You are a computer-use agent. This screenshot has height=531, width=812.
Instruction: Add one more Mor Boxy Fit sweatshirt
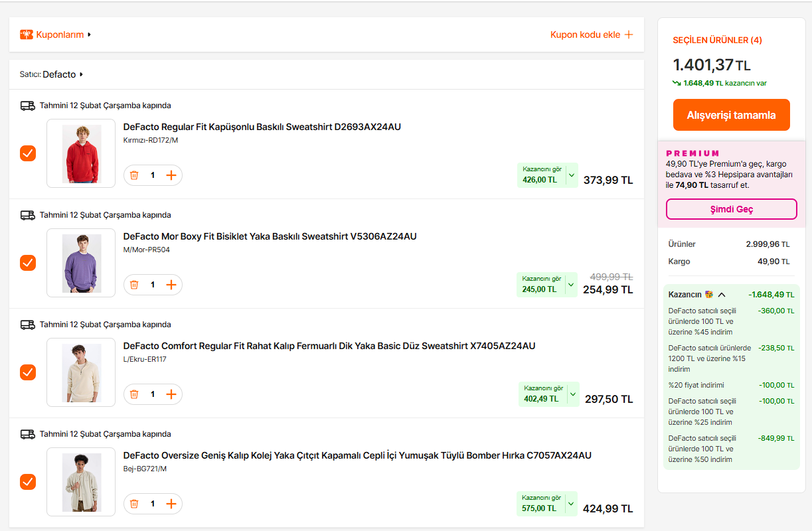(x=171, y=285)
